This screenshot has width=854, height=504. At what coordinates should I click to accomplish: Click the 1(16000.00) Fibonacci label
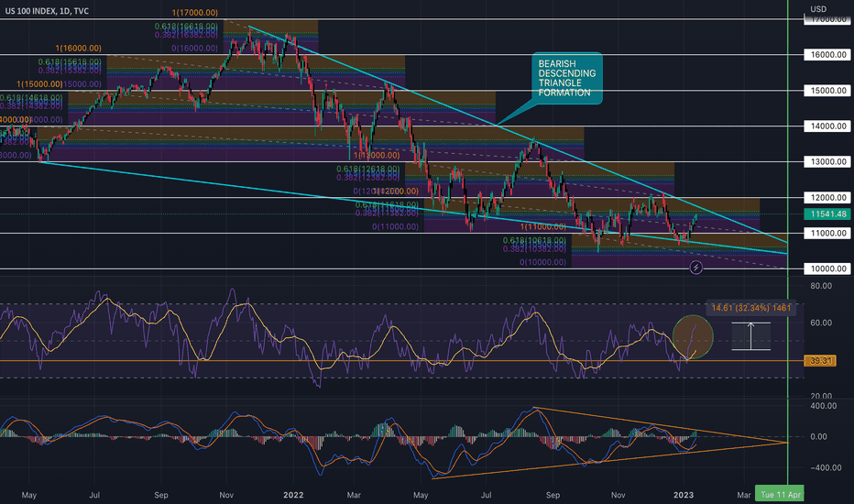(x=78, y=48)
